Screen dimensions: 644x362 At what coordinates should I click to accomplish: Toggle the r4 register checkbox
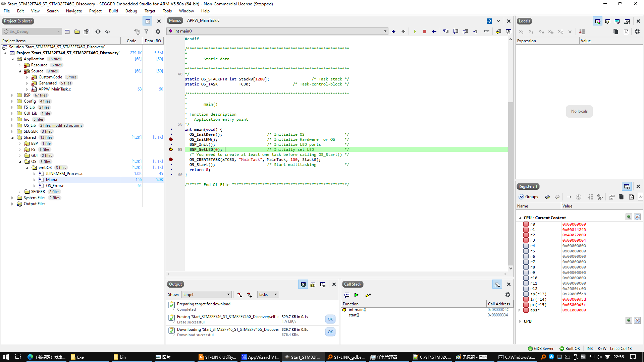[x=526, y=246]
